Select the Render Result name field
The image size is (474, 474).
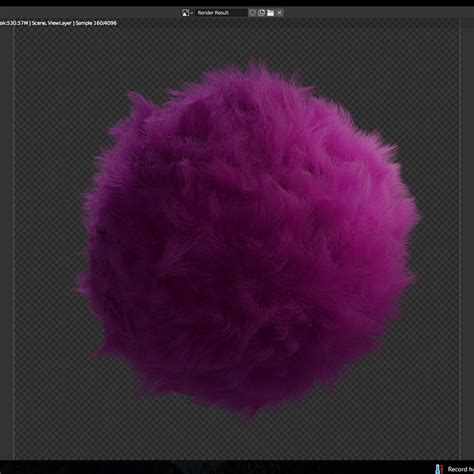(221, 13)
